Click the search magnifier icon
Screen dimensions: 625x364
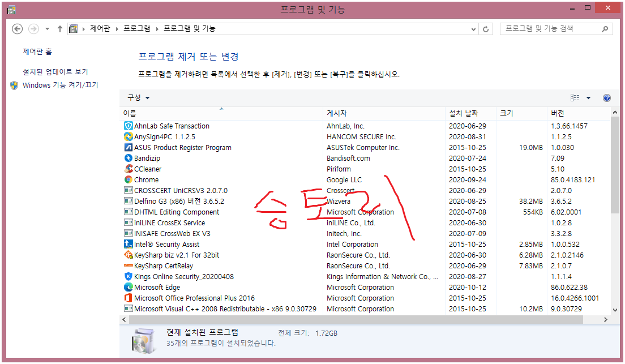tap(605, 29)
